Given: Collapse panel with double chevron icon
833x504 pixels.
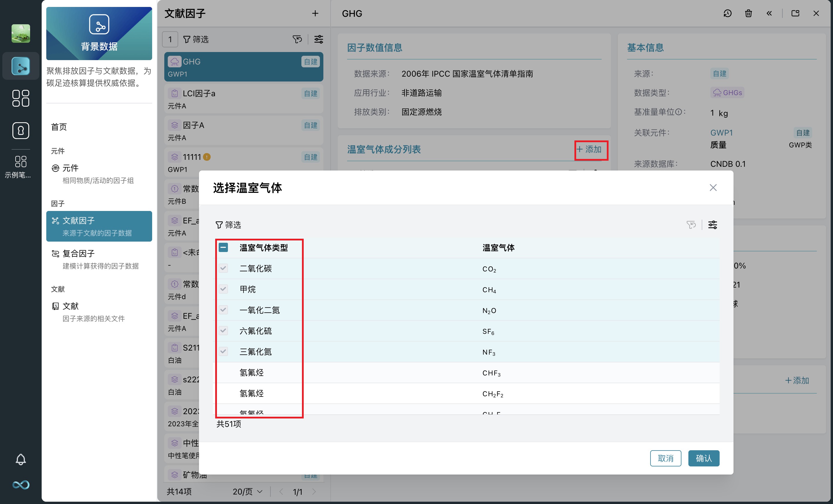Looking at the screenshot, I should (769, 14).
